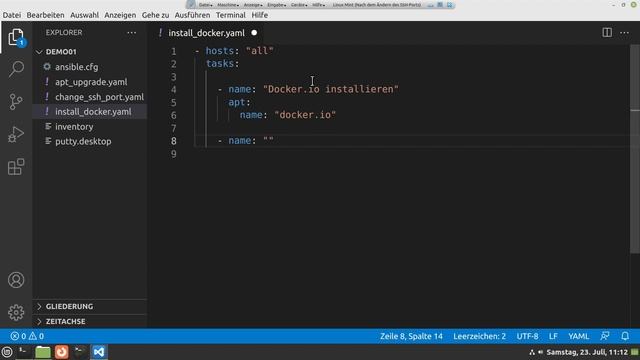Launch Firefox from the taskbar
Viewport: 640px width, 360px height.
point(62,352)
